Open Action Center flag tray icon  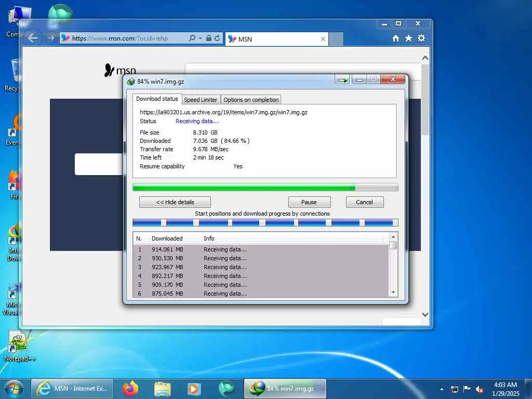[x=467, y=389]
